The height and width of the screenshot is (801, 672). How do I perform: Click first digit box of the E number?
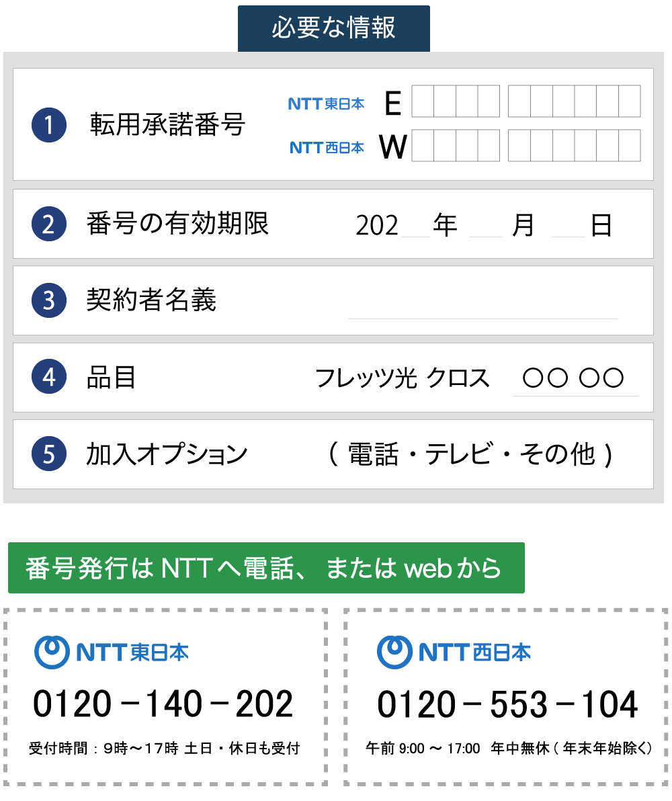(x=423, y=101)
